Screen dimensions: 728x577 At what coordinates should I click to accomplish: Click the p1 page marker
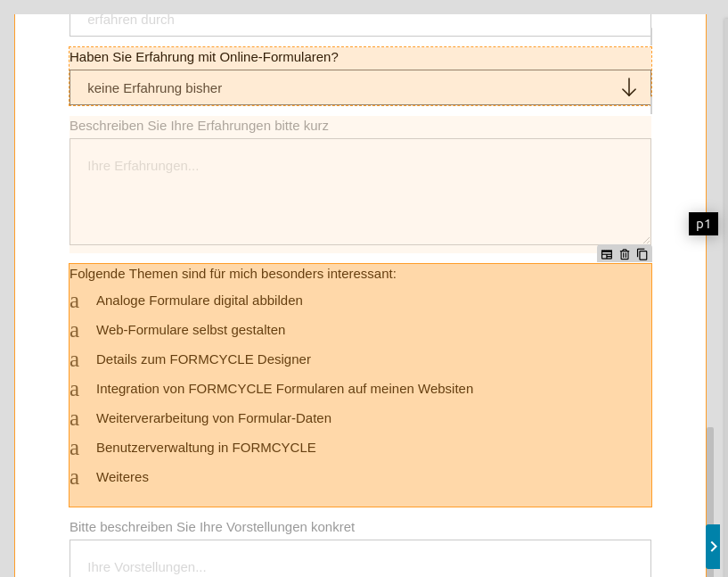[x=703, y=225]
